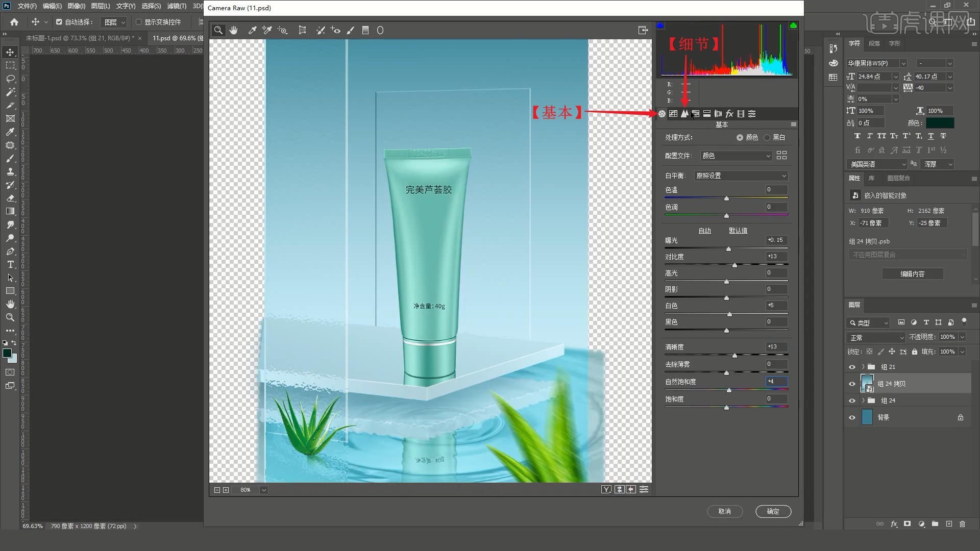Select the White Balance eyedropper tool

point(252,31)
